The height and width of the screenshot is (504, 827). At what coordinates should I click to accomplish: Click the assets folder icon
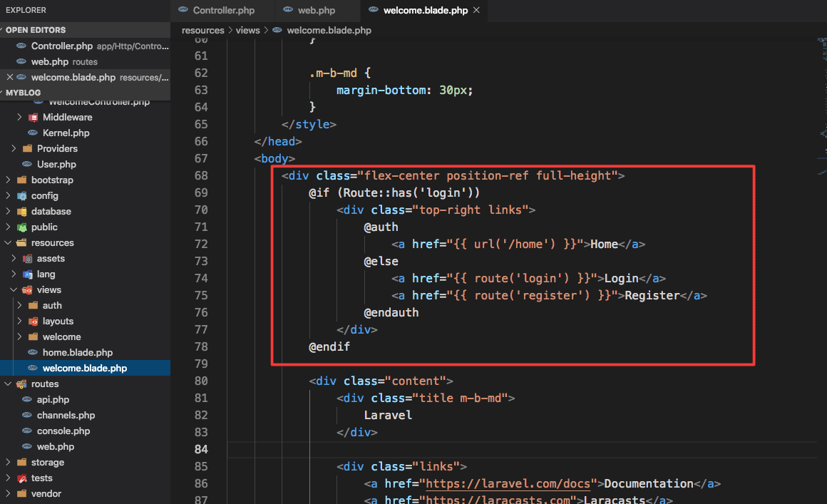29,258
